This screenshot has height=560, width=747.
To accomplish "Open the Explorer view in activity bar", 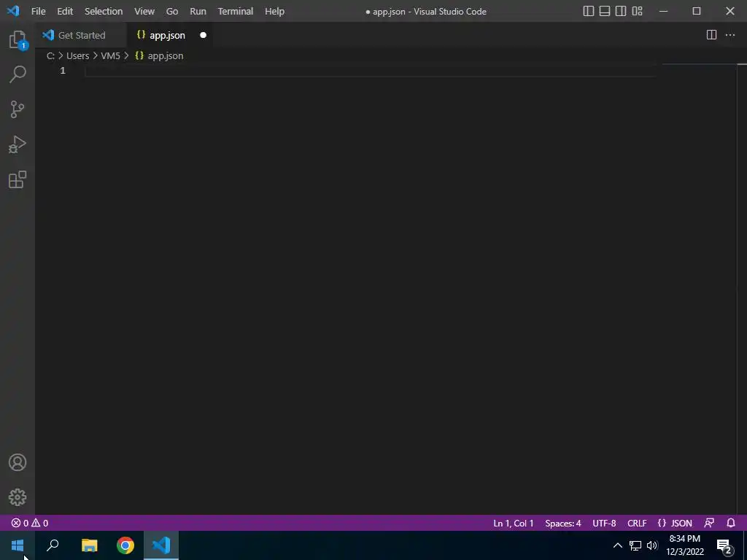I will [18, 39].
